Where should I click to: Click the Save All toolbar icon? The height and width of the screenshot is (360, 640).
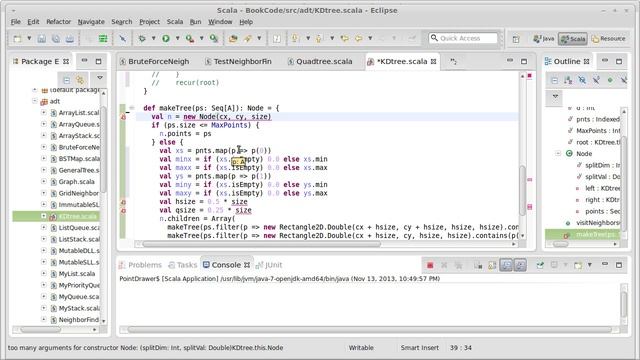click(x=56, y=39)
